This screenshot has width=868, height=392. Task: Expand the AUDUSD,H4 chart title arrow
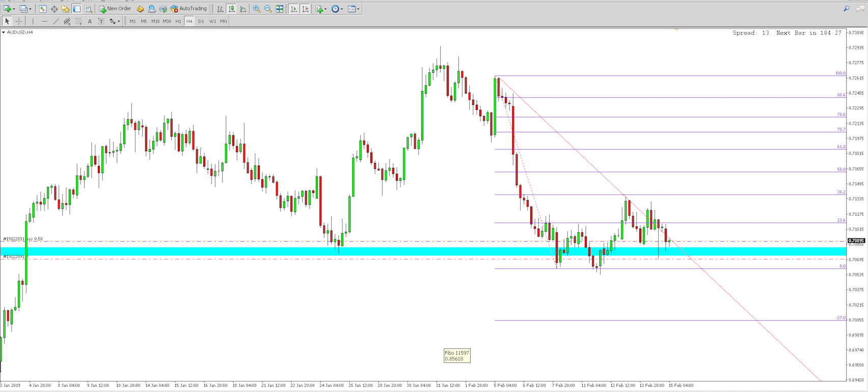4,32
